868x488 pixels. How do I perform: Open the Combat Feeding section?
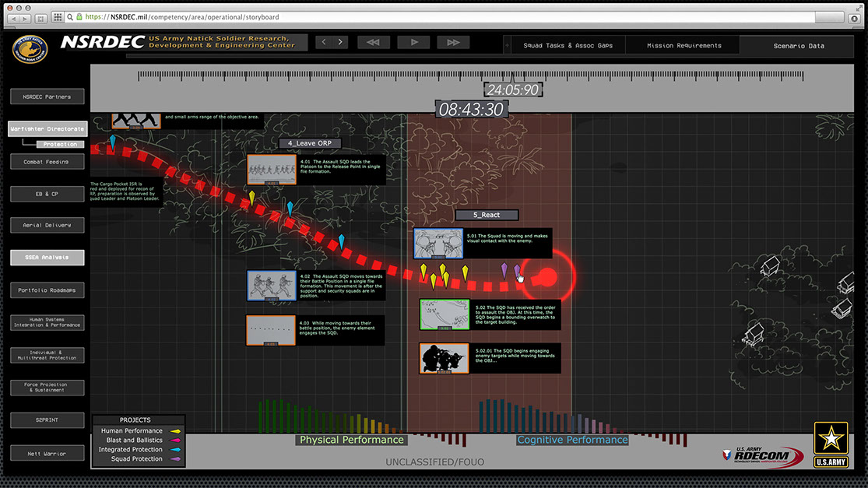pos(47,161)
